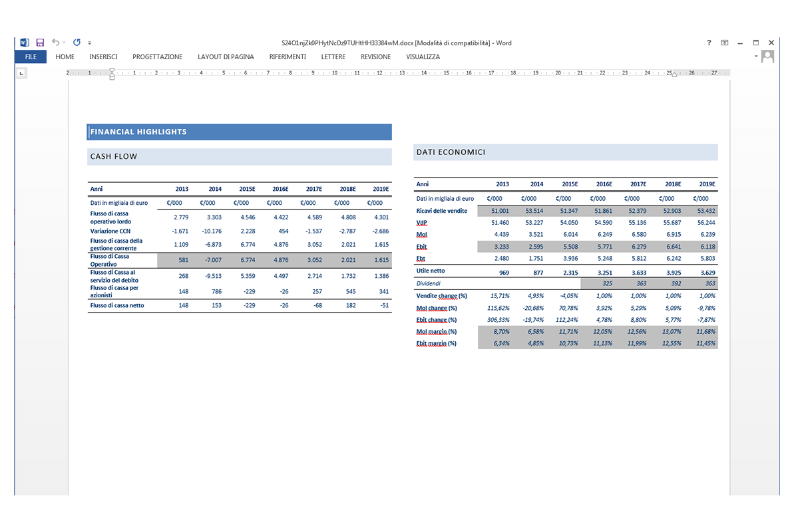Viewport: 794px width, 532px height.
Task: Save the document with the floppy icon
Action: pos(40,43)
